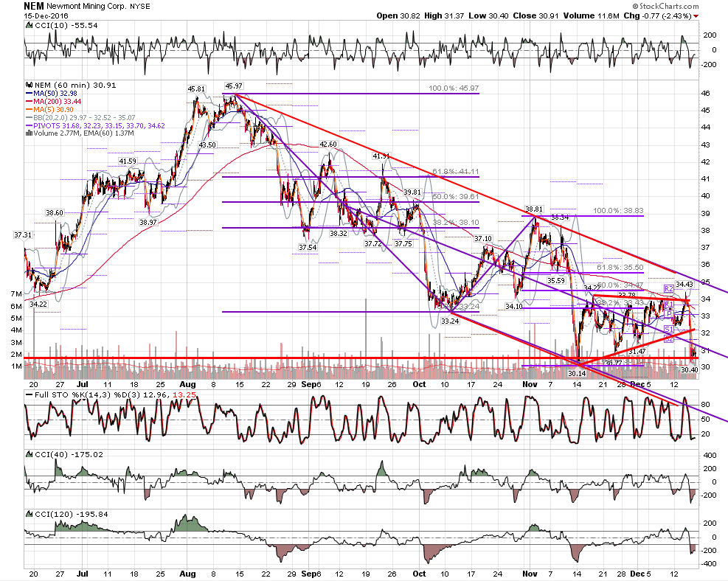The width and height of the screenshot is (728, 581).
Task: Click the 38.2%: 38.10 Fibonacci label
Action: pos(456,222)
